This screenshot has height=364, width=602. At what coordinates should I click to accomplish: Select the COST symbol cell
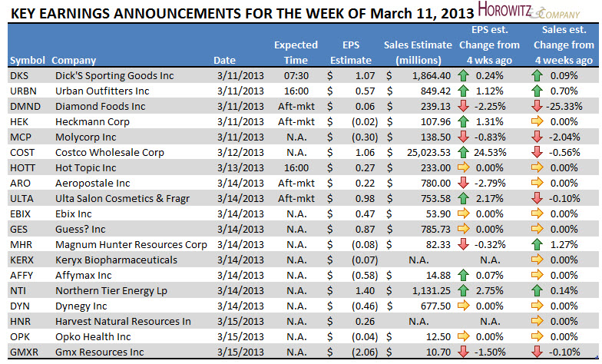click(22, 152)
